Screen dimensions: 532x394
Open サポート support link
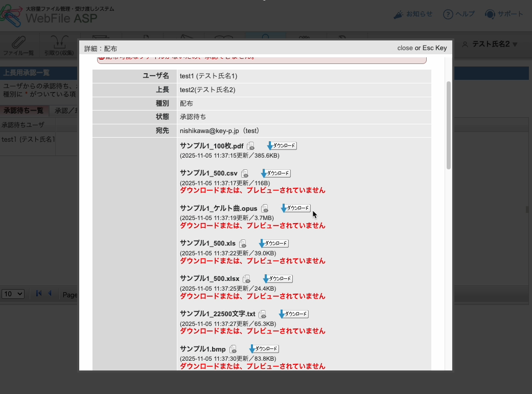tap(504, 14)
